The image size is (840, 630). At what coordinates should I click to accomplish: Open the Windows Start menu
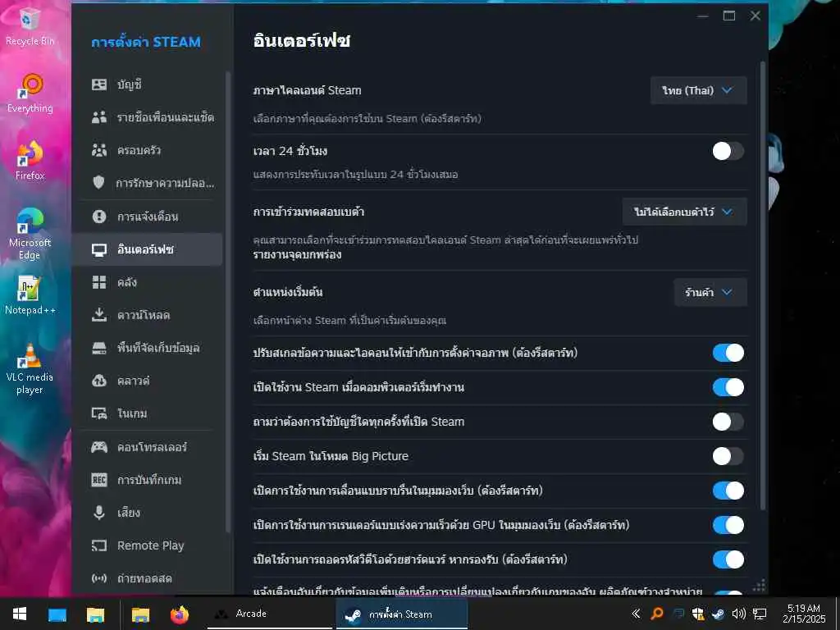(20, 614)
